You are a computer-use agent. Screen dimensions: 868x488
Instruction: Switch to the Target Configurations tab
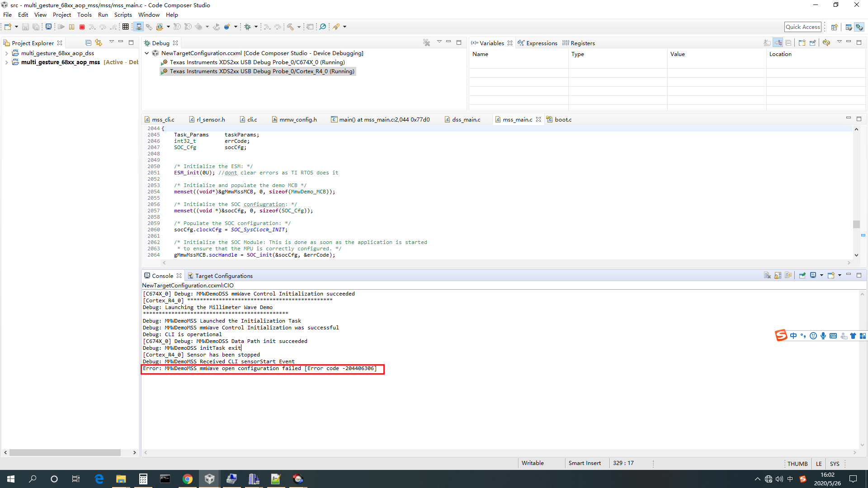(x=220, y=276)
